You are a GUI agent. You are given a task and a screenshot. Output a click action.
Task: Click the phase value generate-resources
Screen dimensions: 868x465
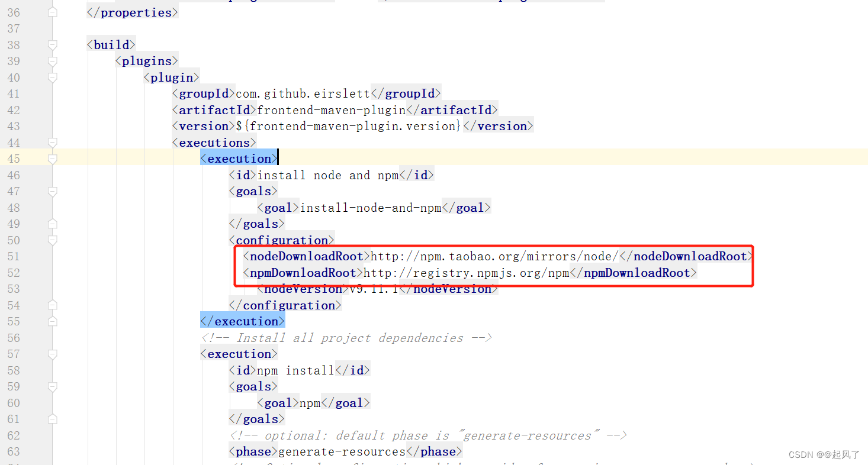[x=342, y=451]
